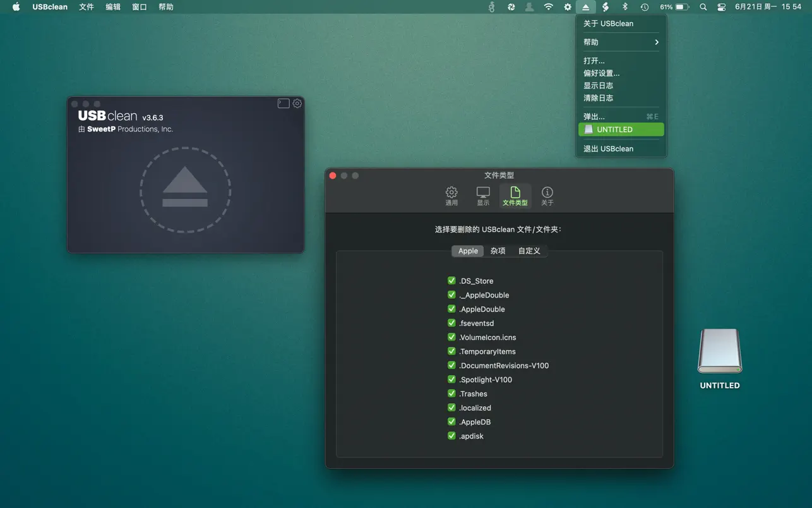Click the spiral sync menu bar icon
812x508 pixels.
pos(511,7)
